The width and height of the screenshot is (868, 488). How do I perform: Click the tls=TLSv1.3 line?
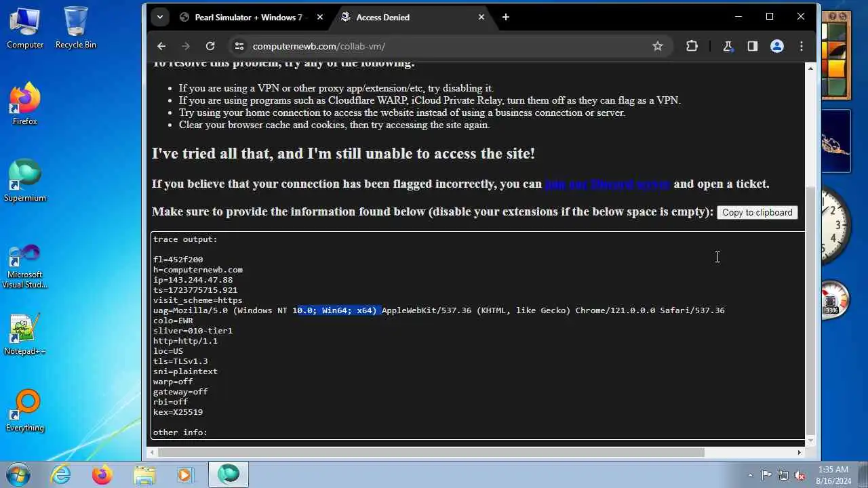coord(180,361)
